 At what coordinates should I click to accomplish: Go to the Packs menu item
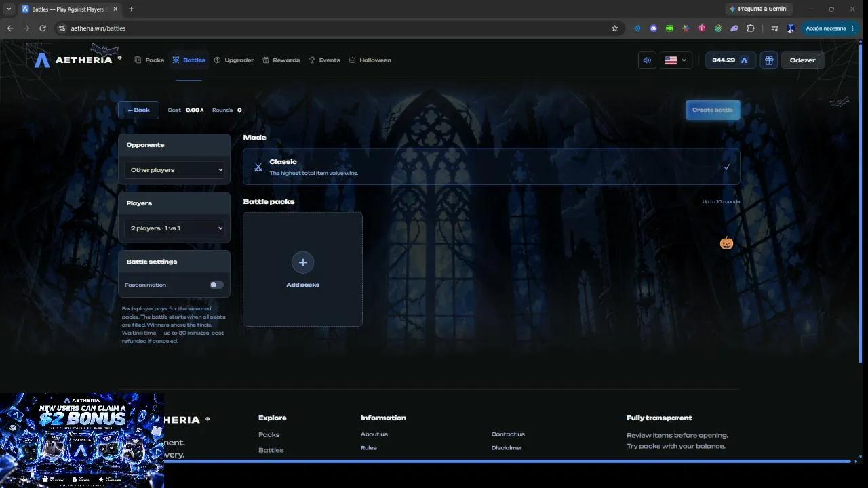(x=149, y=60)
